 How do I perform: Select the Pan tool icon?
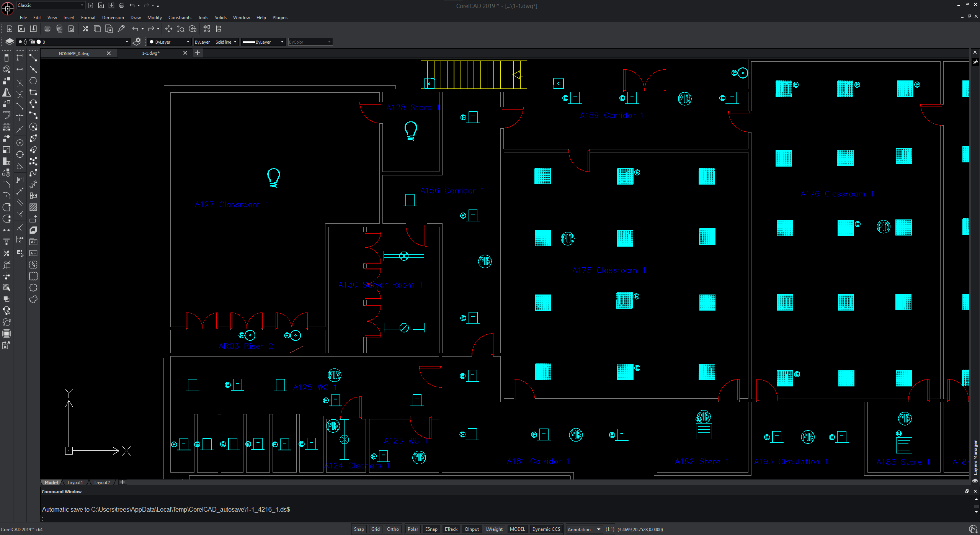pyautogui.click(x=168, y=29)
